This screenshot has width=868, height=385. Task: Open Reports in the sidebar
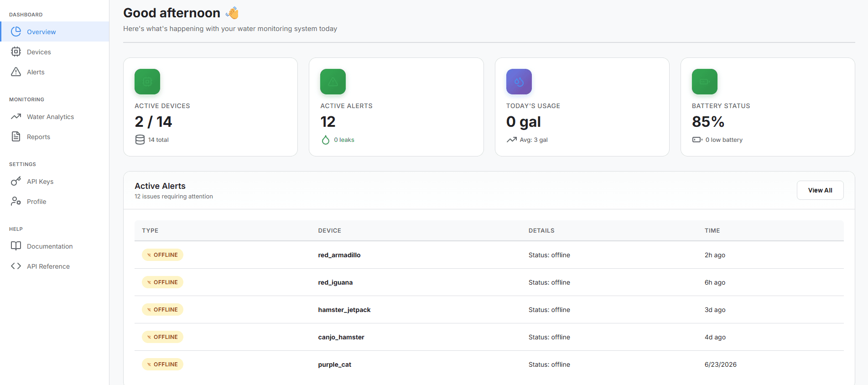[x=55, y=136]
